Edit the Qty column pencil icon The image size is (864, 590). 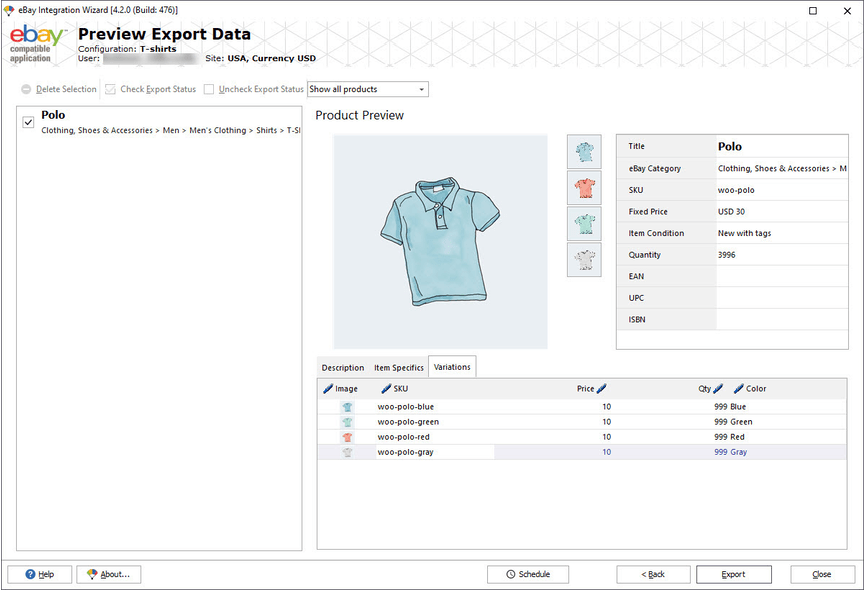[x=717, y=388]
